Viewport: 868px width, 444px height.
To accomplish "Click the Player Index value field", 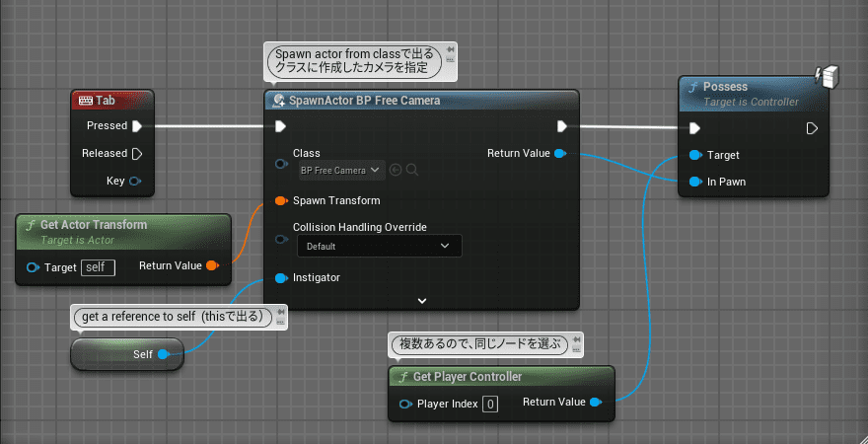I will 490,404.
